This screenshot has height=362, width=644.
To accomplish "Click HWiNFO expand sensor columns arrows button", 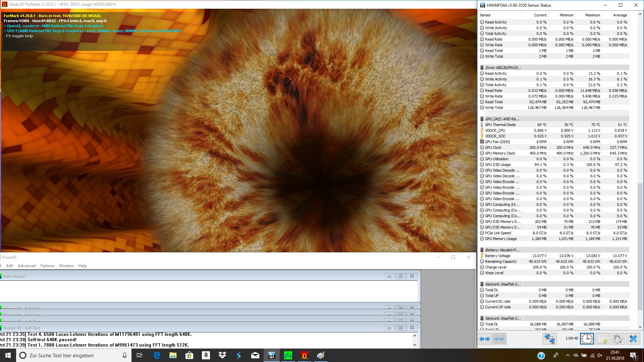I will [485, 339].
